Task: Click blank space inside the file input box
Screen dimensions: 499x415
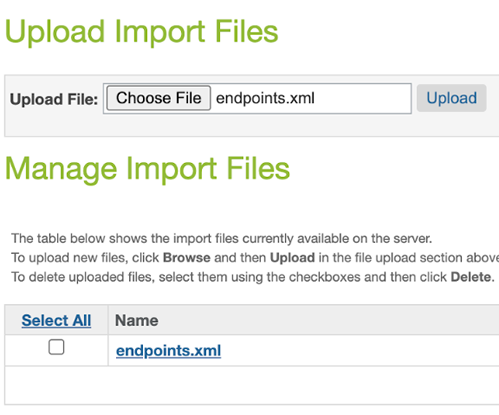Action: click(x=362, y=99)
